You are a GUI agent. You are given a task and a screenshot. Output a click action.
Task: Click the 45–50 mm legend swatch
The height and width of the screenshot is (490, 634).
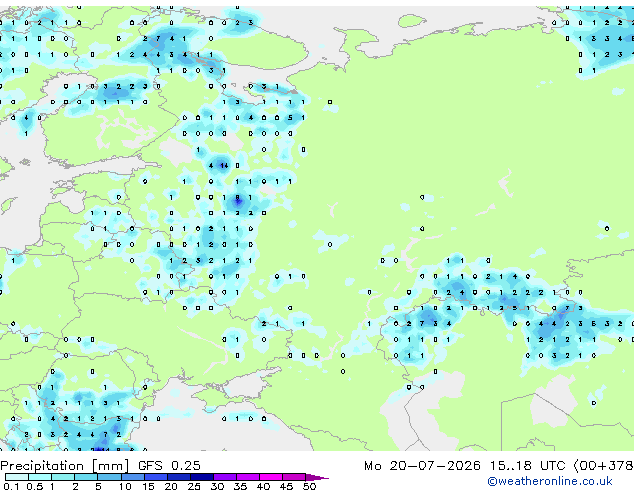(x=294, y=477)
